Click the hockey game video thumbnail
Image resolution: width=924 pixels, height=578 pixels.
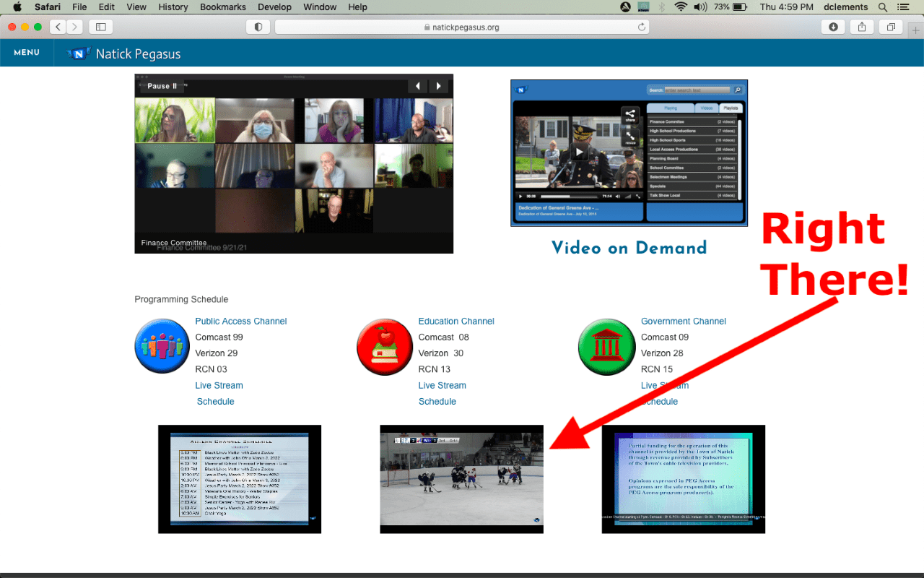(462, 479)
